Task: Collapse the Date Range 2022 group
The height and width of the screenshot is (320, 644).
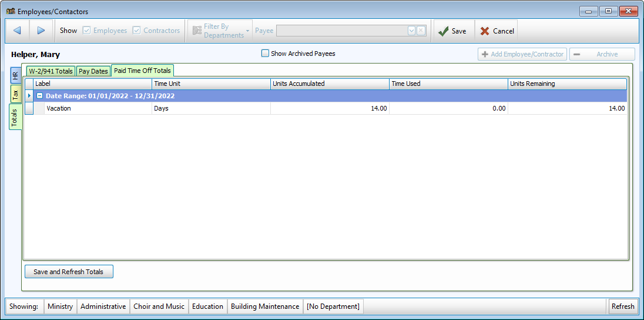Action: click(x=40, y=96)
